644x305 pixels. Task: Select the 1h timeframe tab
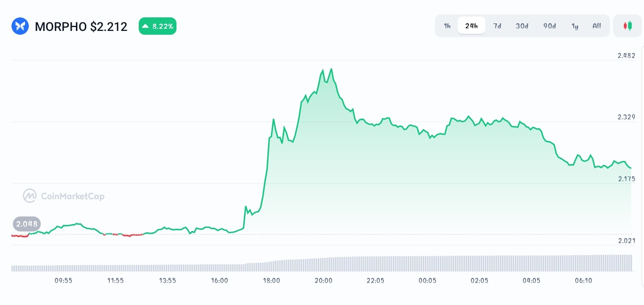pyautogui.click(x=447, y=26)
